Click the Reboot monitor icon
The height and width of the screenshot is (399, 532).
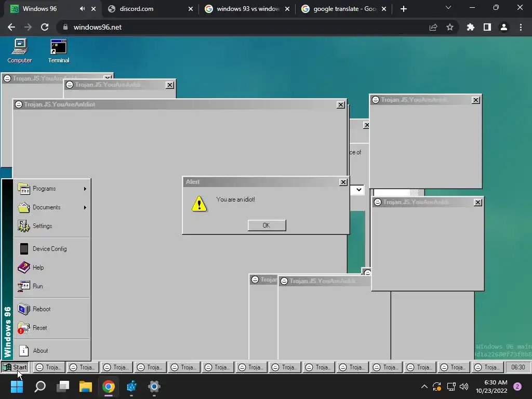click(x=24, y=309)
